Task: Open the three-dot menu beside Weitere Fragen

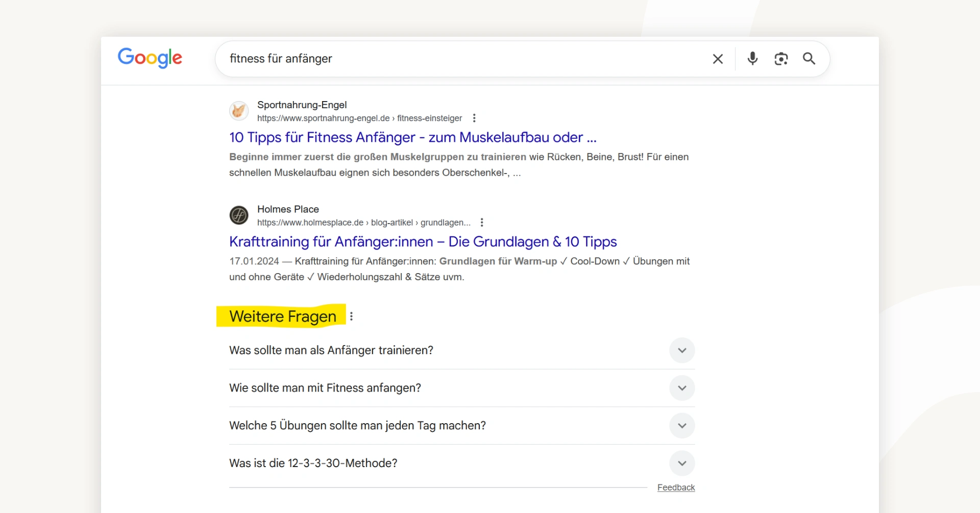Action: click(x=351, y=316)
